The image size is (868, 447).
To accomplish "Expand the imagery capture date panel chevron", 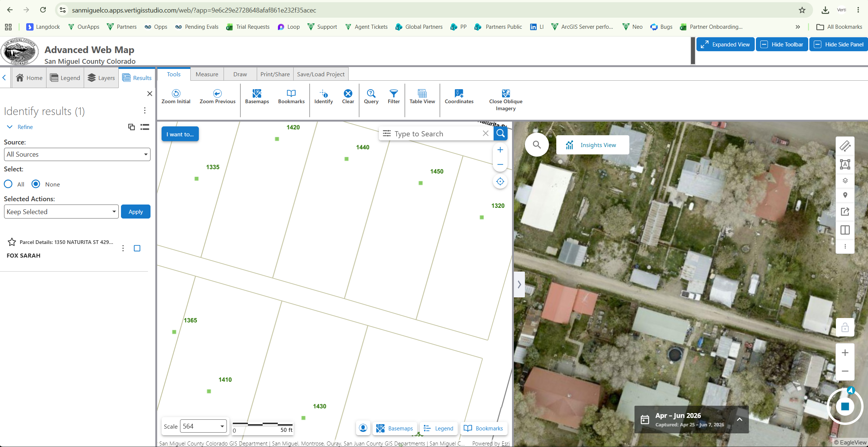I will pyautogui.click(x=740, y=419).
